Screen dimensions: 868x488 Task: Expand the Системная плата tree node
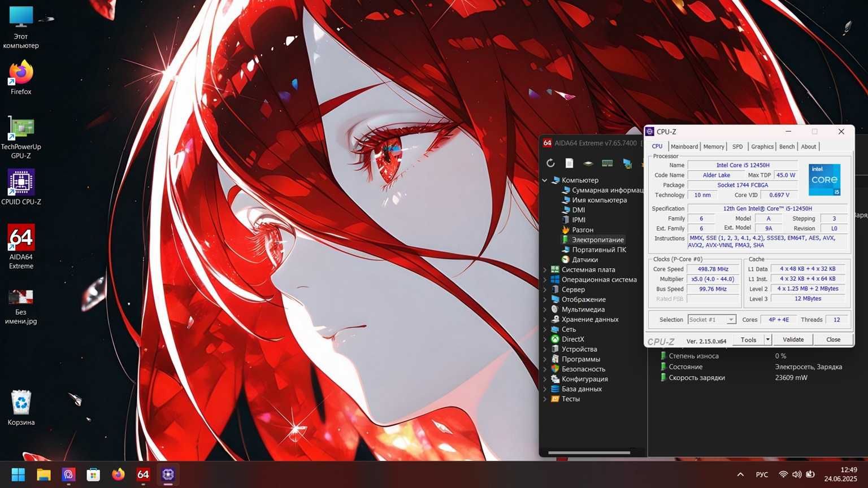tap(545, 270)
